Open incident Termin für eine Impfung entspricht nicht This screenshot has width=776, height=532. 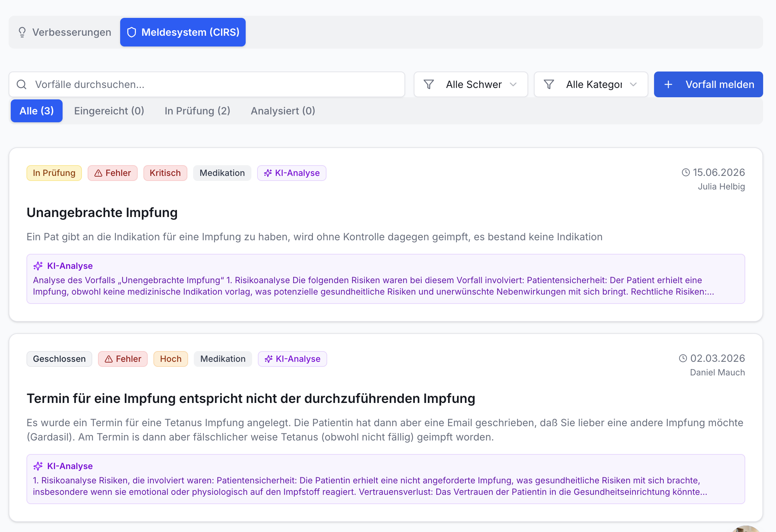coord(251,398)
